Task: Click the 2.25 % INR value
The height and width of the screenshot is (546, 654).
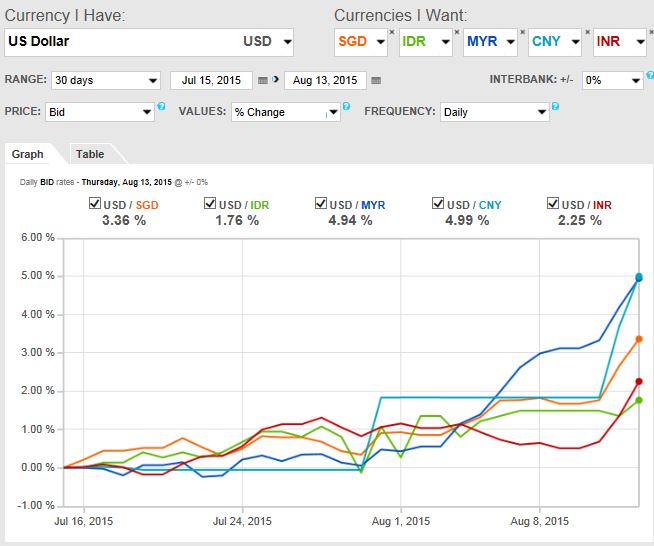Action: pos(580,220)
